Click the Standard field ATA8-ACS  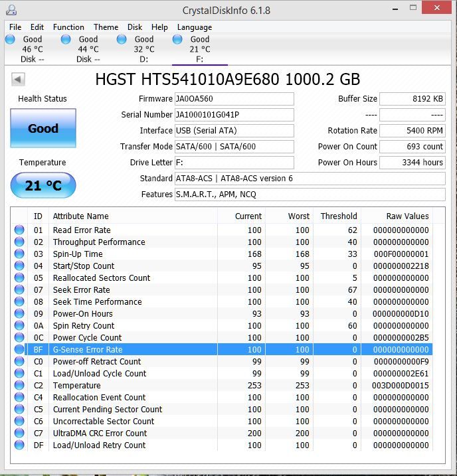click(x=310, y=179)
